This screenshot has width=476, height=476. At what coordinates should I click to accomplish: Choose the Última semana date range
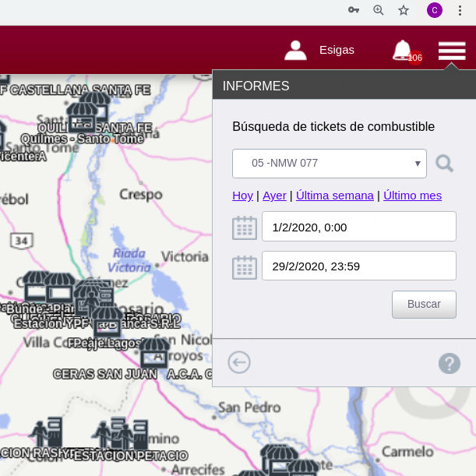pos(335,196)
